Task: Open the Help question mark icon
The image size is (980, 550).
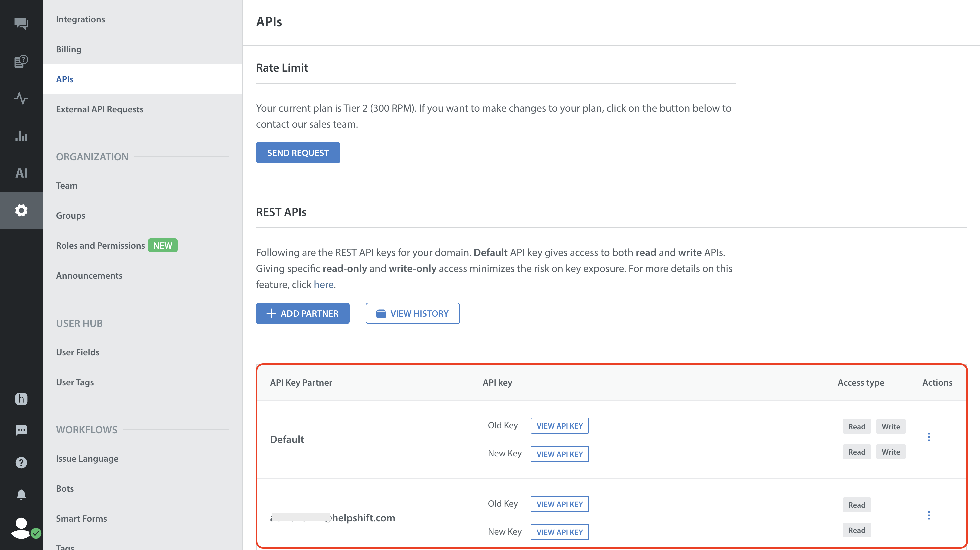Action: point(21,462)
